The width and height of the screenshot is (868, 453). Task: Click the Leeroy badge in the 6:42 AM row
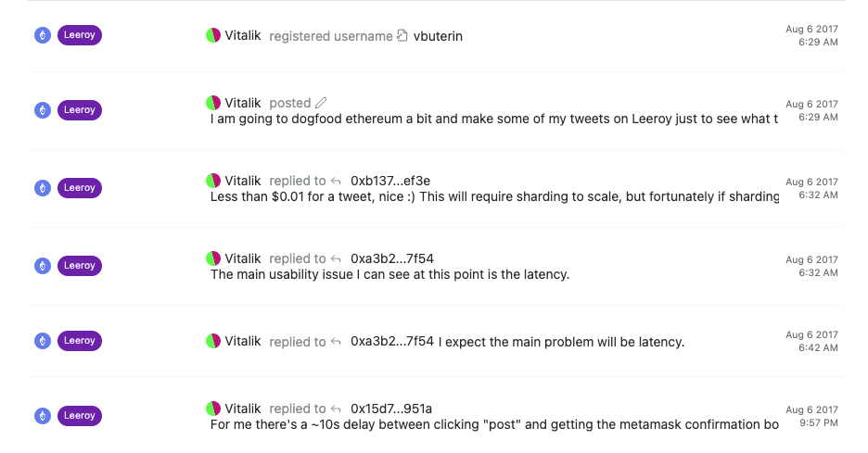pos(80,341)
